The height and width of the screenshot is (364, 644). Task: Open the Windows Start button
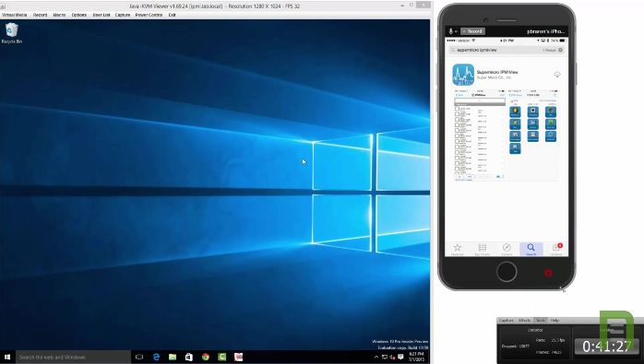pyautogui.click(x=7, y=357)
